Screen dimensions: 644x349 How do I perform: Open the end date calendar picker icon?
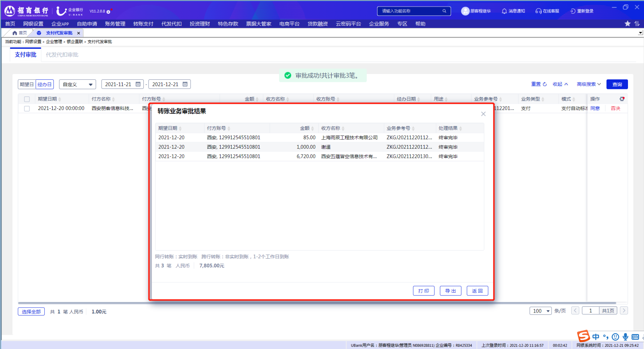coord(185,84)
